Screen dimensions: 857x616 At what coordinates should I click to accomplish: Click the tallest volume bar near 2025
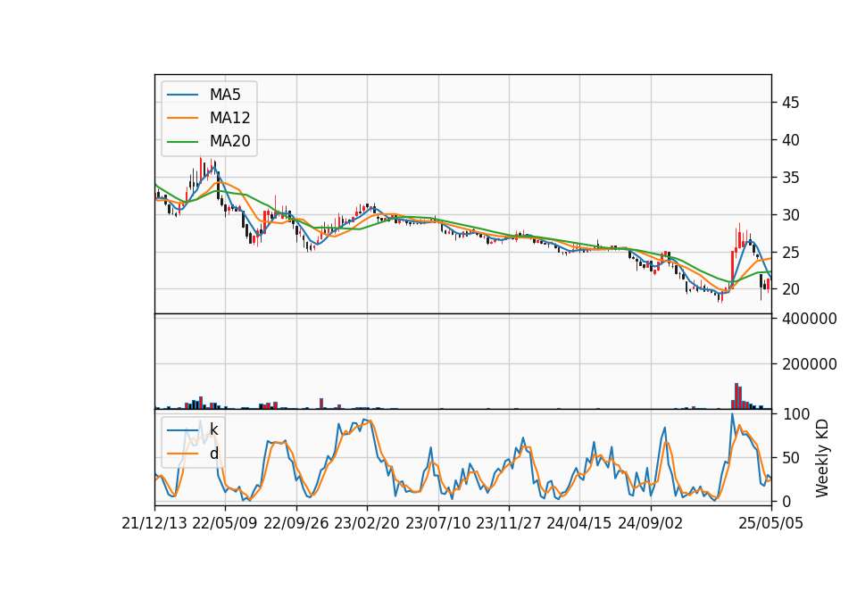(736, 395)
